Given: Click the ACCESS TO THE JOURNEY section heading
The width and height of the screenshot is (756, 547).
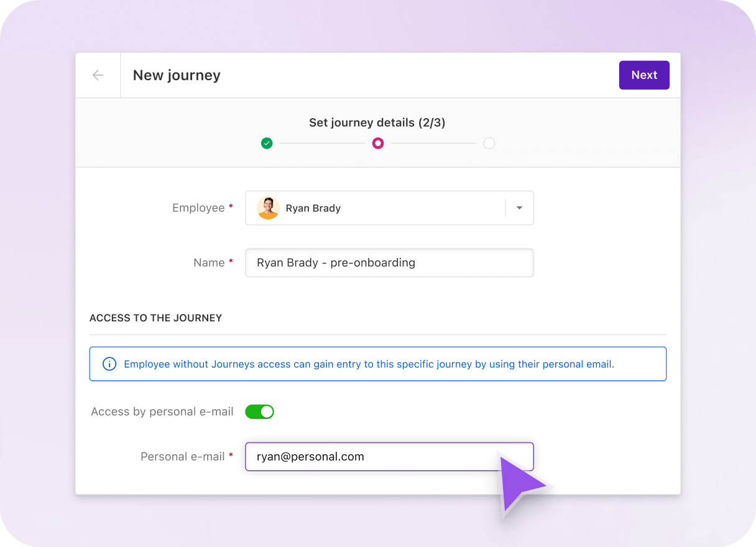Looking at the screenshot, I should 155,318.
